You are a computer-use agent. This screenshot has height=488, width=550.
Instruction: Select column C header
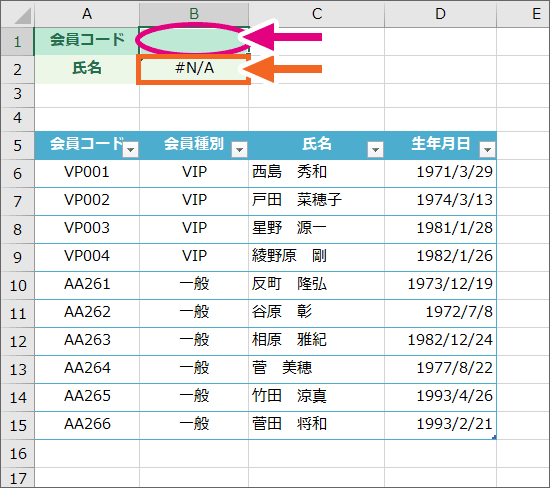pyautogui.click(x=317, y=14)
